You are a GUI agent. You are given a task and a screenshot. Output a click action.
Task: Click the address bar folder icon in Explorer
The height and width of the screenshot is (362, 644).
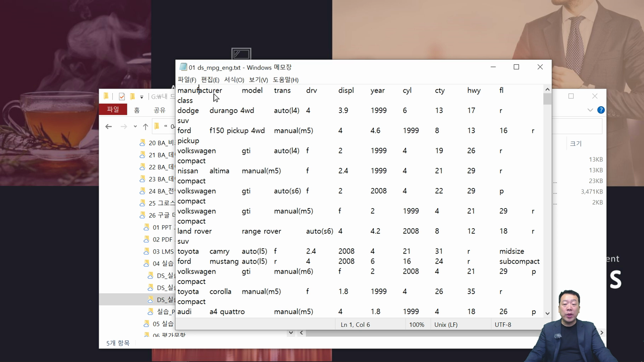point(156,126)
